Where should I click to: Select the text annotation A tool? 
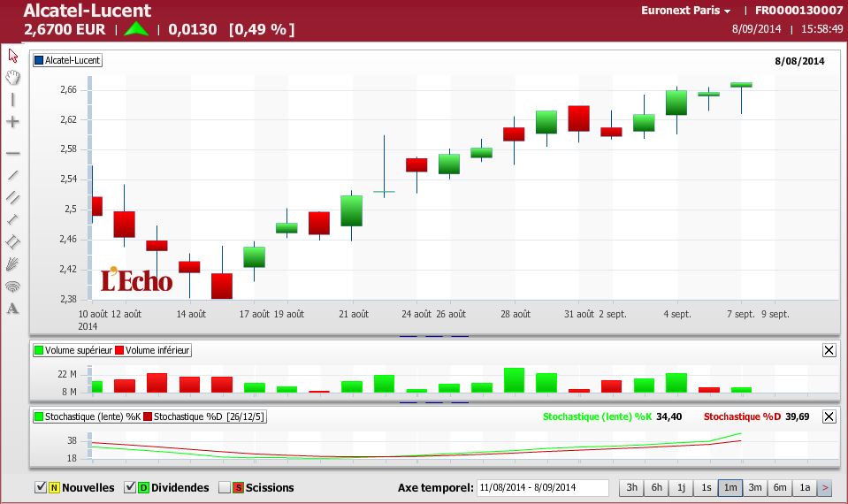pyautogui.click(x=13, y=309)
